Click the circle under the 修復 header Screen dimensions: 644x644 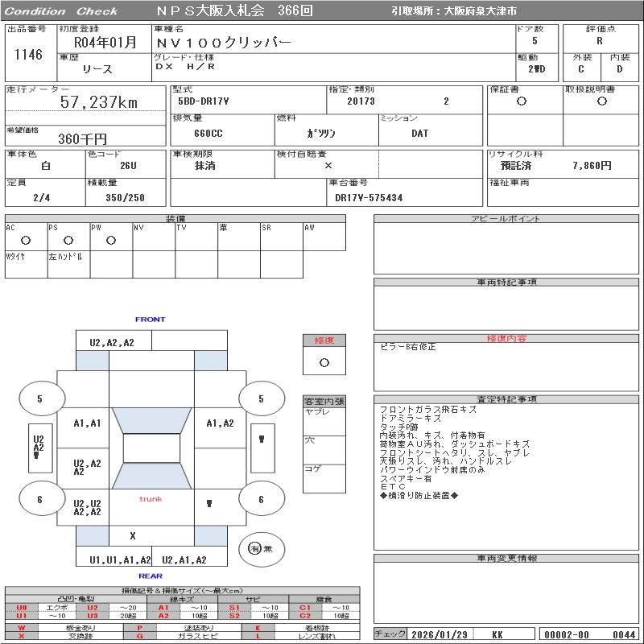click(x=324, y=362)
